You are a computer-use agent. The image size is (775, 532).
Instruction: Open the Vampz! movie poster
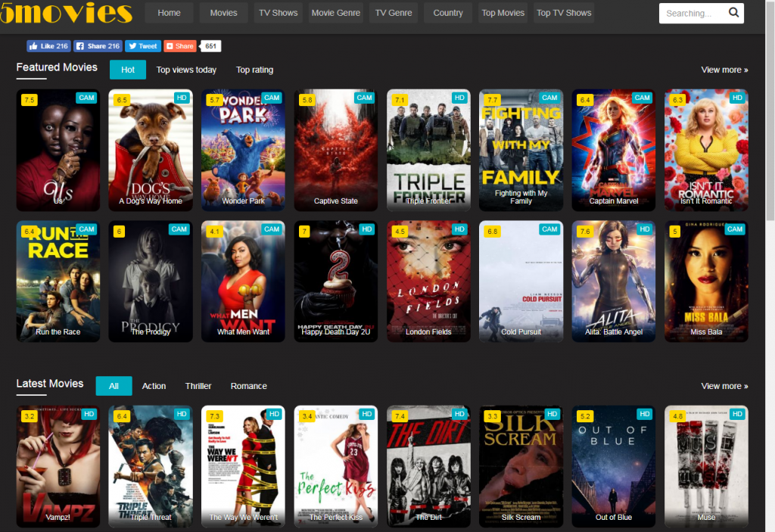pos(58,466)
